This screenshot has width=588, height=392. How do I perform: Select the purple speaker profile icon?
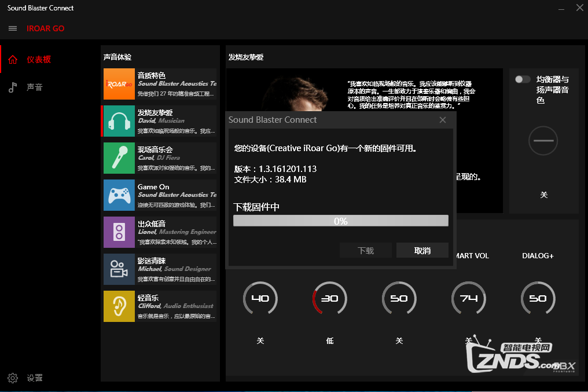tap(119, 232)
